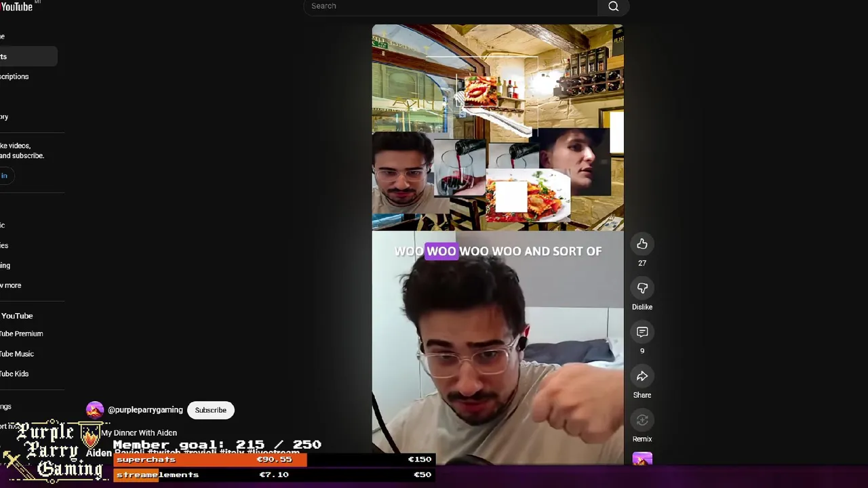Click the search magnifier button
Image resolution: width=868 pixels, height=488 pixels.
point(613,6)
